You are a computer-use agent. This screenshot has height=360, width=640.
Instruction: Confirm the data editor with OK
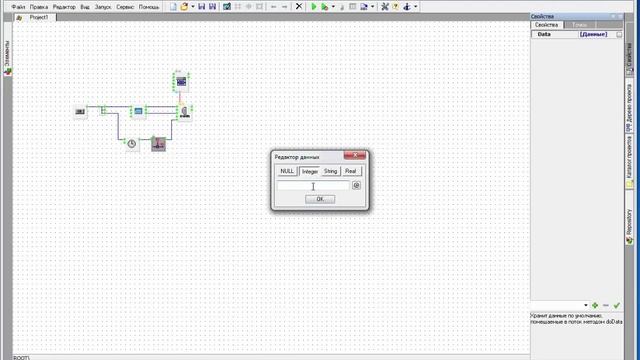pyautogui.click(x=320, y=199)
